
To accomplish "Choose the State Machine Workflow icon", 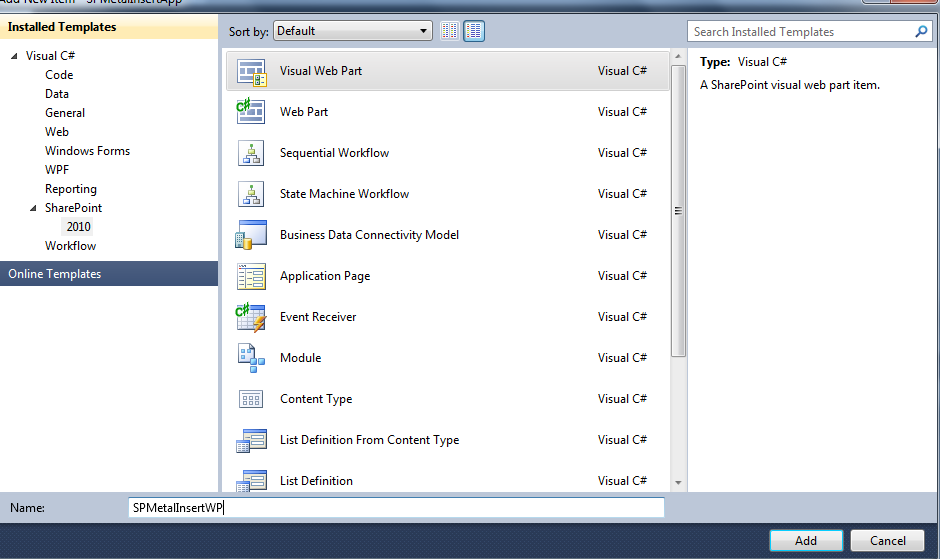I will click(251, 194).
